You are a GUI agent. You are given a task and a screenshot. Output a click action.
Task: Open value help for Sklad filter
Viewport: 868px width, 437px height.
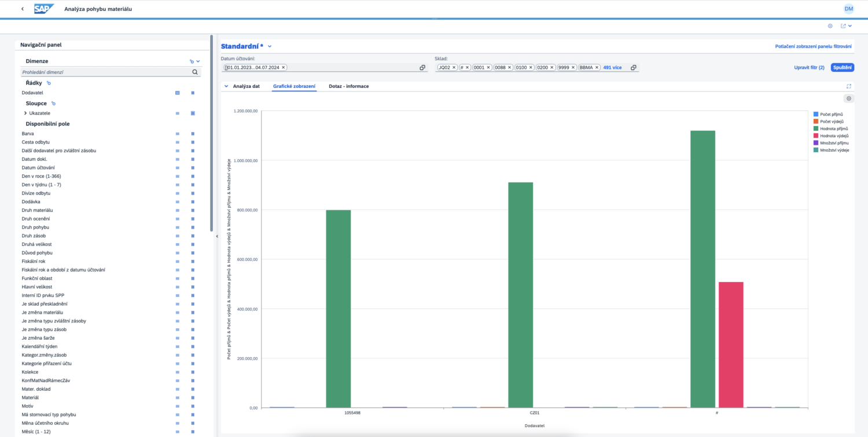pyautogui.click(x=634, y=68)
